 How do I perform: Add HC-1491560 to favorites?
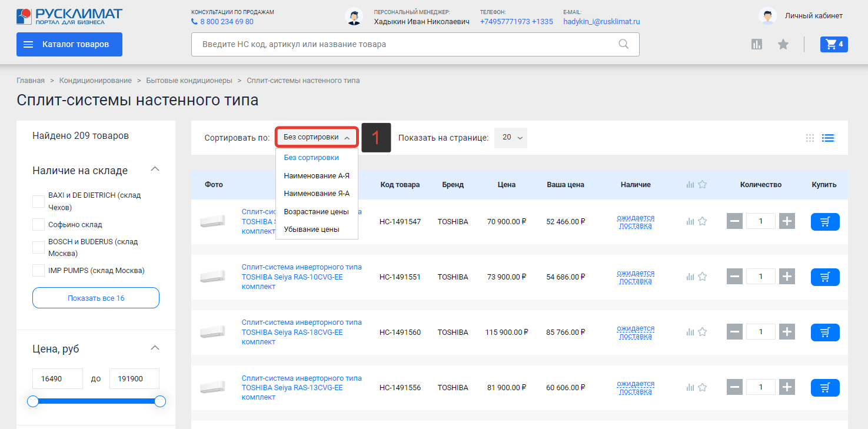pyautogui.click(x=702, y=332)
